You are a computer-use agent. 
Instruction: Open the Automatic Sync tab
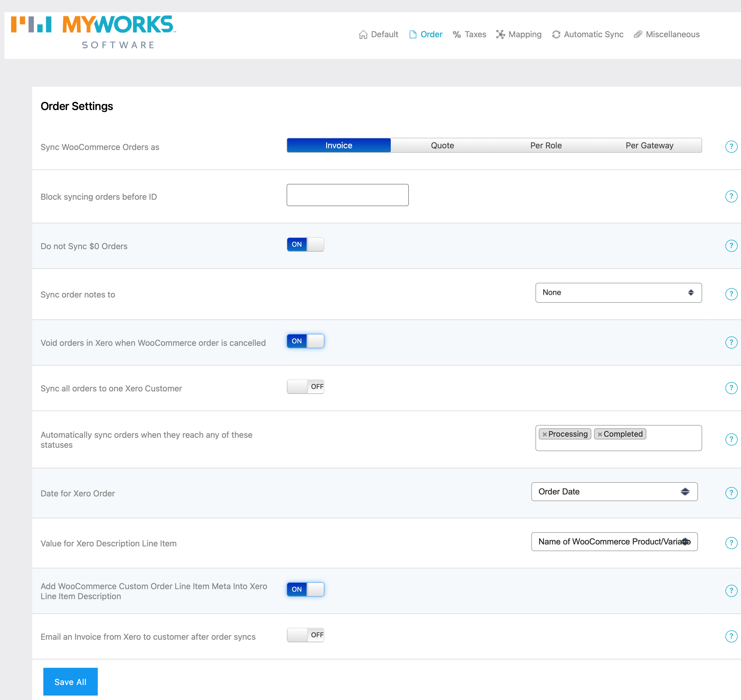coord(588,34)
